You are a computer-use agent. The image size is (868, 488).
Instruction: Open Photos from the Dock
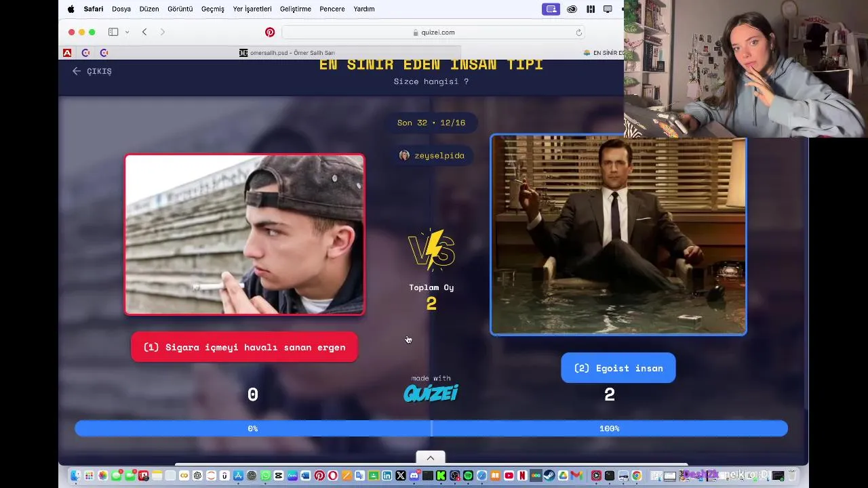tap(102, 476)
